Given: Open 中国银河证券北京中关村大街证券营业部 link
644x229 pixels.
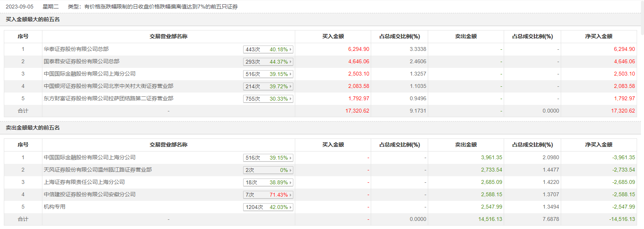Looking at the screenshot, I should point(109,86).
